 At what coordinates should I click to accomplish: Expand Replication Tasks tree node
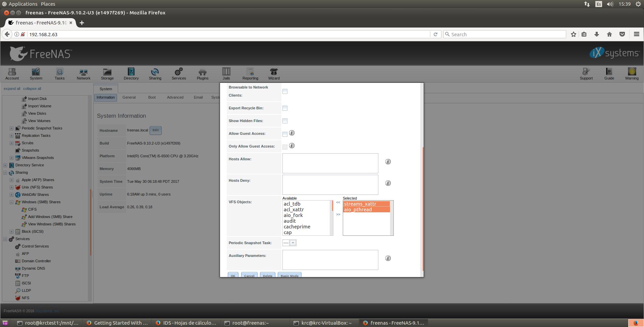pyautogui.click(x=11, y=135)
